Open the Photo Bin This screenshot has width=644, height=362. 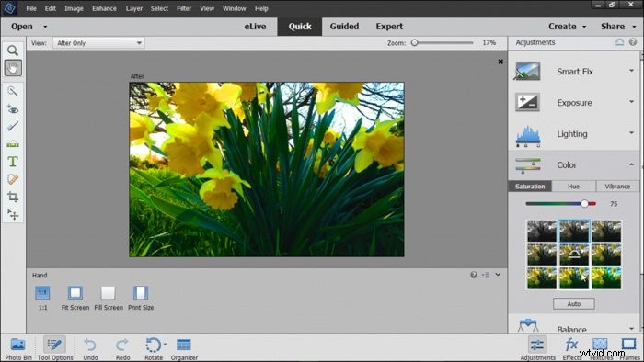18,348
